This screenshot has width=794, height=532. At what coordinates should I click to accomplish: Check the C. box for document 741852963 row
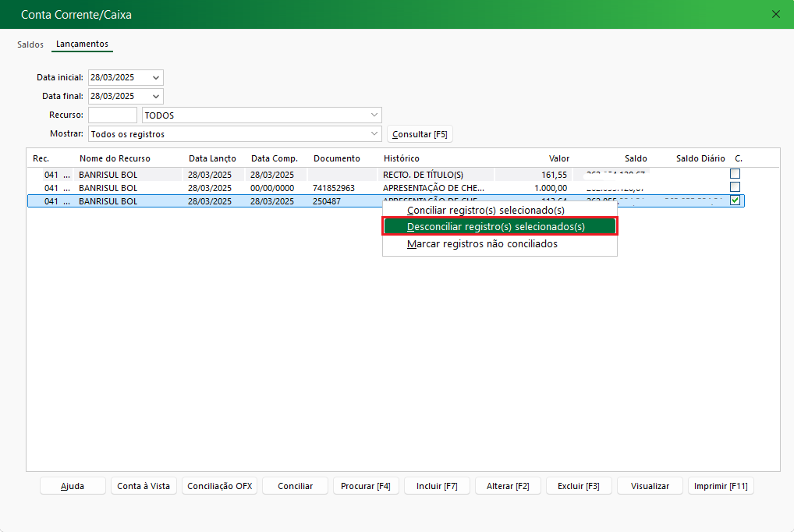(735, 187)
